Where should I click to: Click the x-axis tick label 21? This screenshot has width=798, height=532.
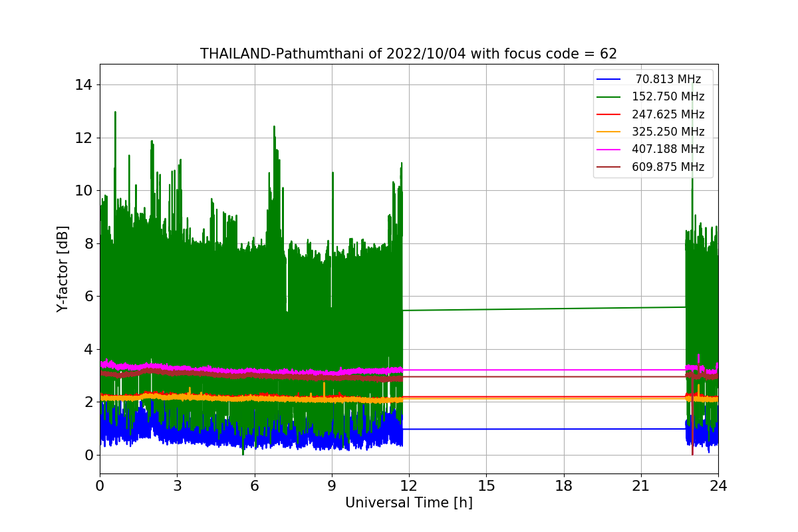641,485
